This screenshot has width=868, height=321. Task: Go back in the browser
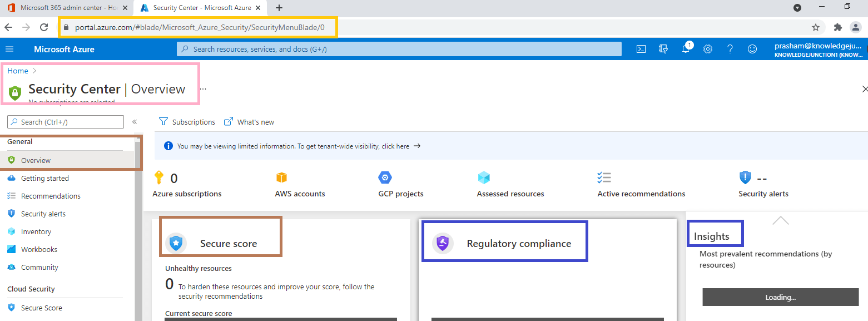tap(8, 27)
